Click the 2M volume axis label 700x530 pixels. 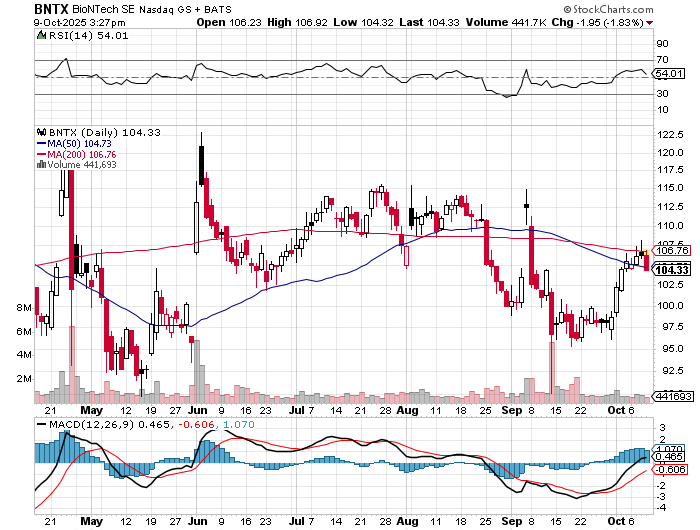coord(24,379)
